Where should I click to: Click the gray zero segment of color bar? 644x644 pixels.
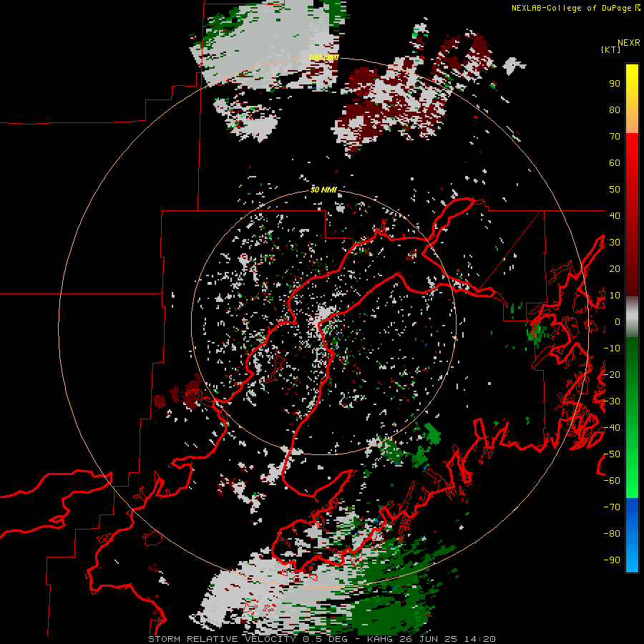coord(632,317)
